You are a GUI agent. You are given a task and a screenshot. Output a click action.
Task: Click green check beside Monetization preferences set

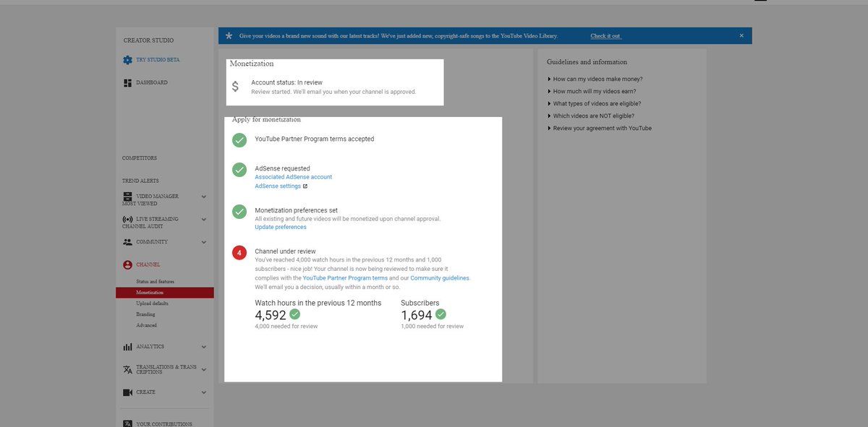[x=239, y=212]
